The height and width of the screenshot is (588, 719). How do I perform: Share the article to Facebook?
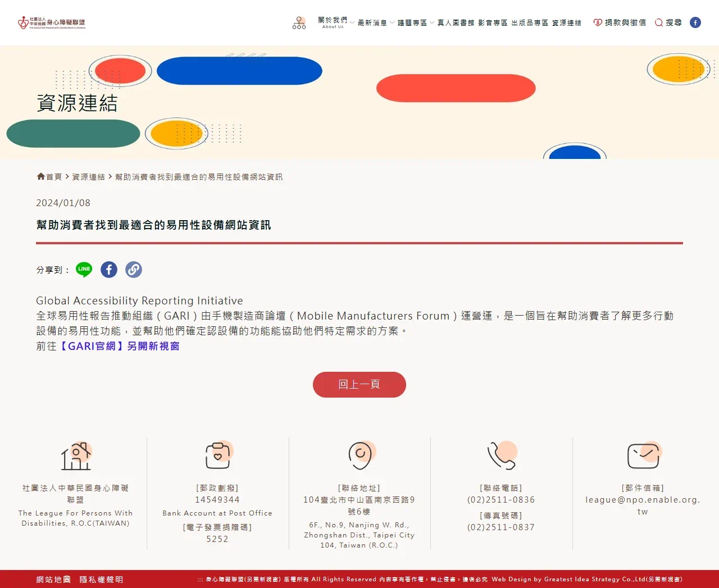(x=108, y=270)
